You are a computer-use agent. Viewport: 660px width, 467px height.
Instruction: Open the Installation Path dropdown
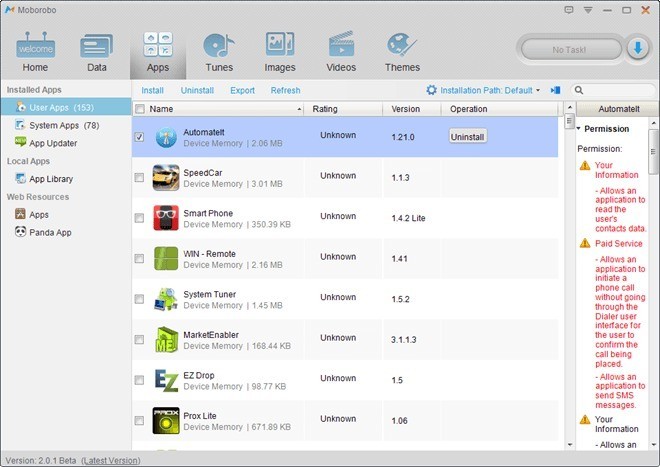coord(484,90)
